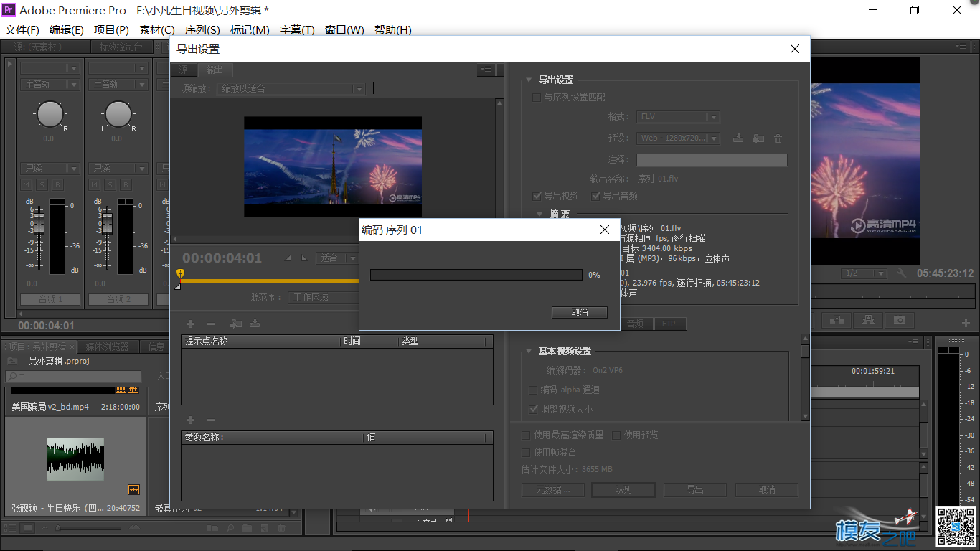Image resolution: width=980 pixels, height=551 pixels.
Task: Click the 导出 button
Action: [695, 490]
